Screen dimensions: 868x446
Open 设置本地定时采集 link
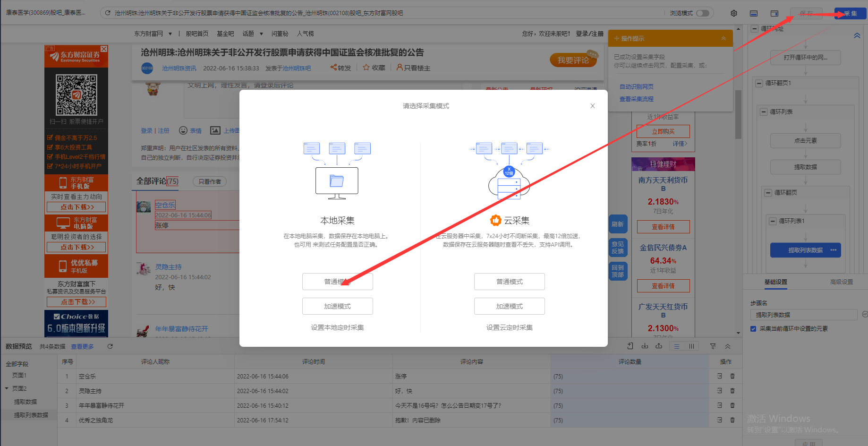pos(337,327)
